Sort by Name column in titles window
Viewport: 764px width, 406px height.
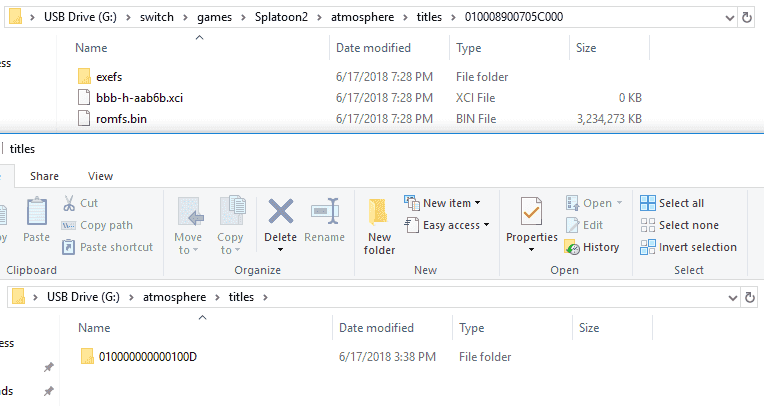click(x=94, y=328)
